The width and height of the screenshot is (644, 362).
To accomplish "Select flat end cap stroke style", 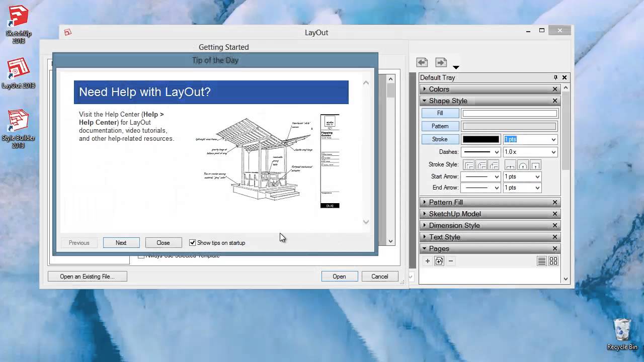I will tap(510, 165).
